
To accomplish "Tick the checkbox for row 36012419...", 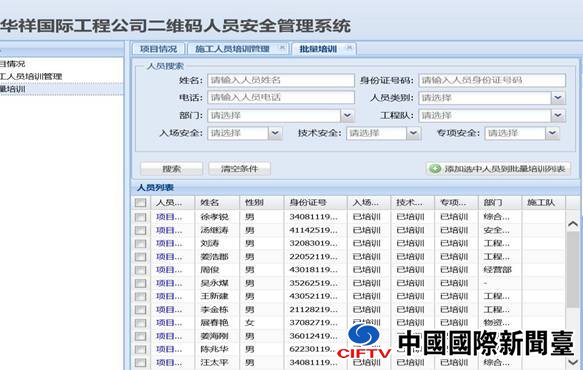I will click(x=141, y=337).
